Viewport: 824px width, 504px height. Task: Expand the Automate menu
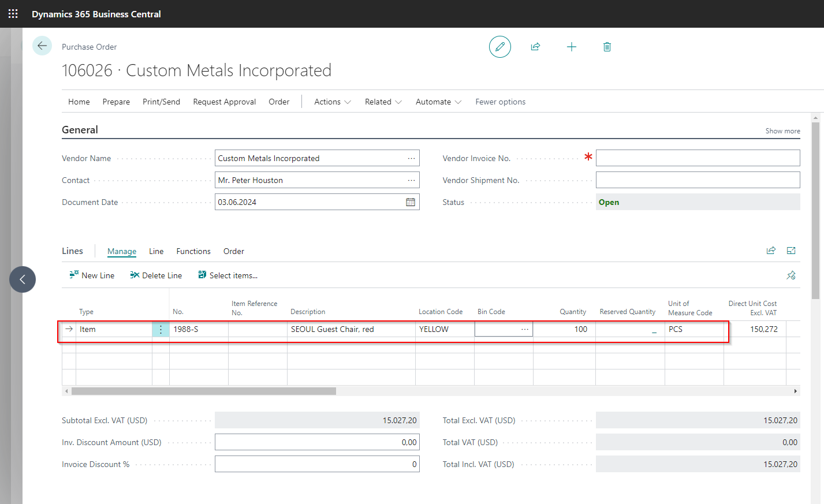click(439, 102)
